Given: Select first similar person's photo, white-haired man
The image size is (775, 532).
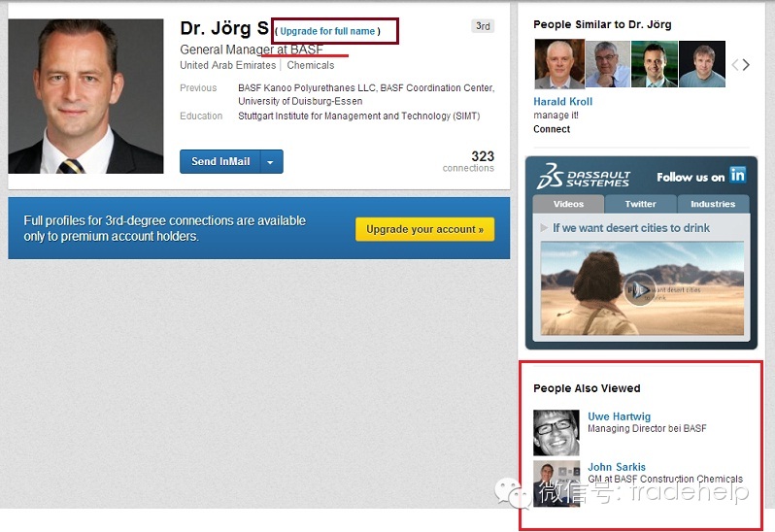Looking at the screenshot, I should 559,64.
